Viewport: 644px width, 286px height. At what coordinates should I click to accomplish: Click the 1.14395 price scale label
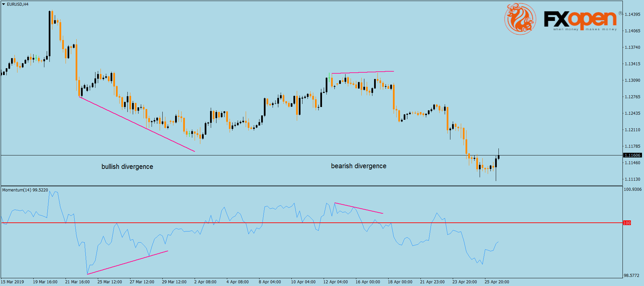[632, 14]
